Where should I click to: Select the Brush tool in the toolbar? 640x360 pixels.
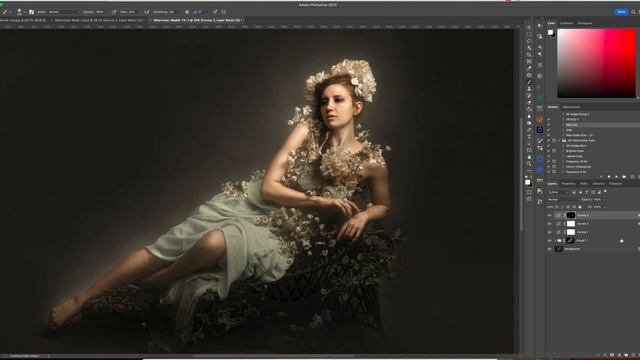pos(529,82)
